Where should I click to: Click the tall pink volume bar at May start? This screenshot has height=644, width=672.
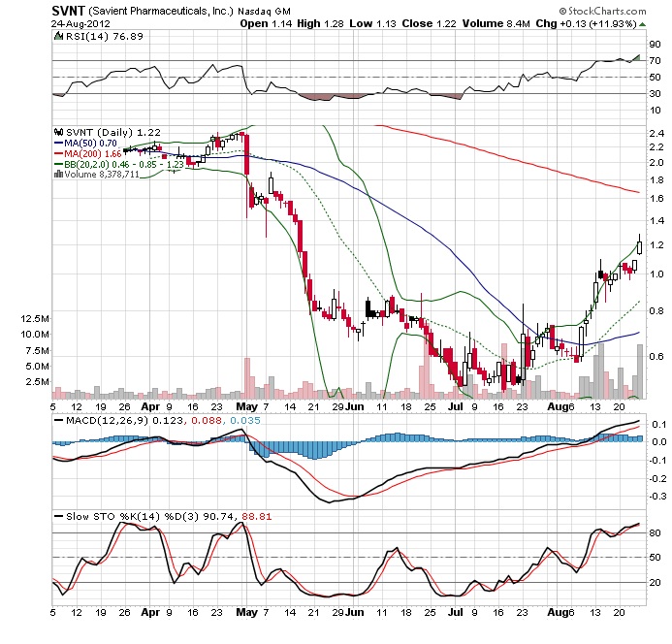[247, 378]
